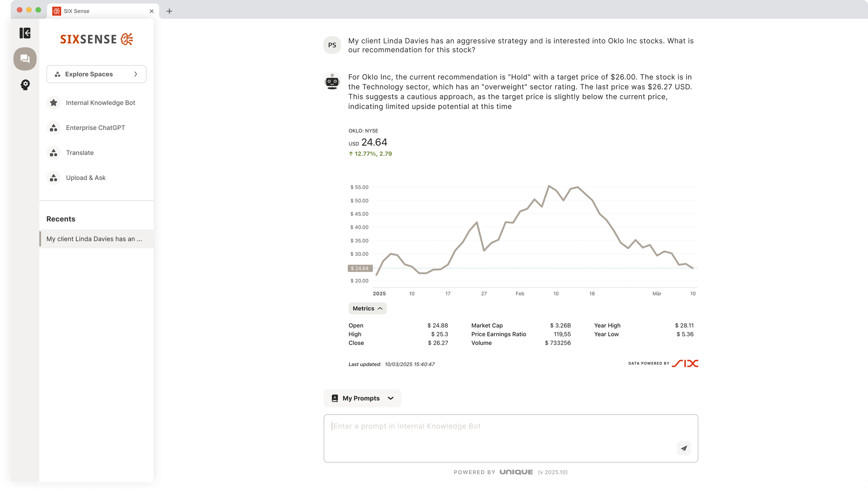Click the PS user avatar
The height and width of the screenshot is (492, 868).
click(x=332, y=45)
